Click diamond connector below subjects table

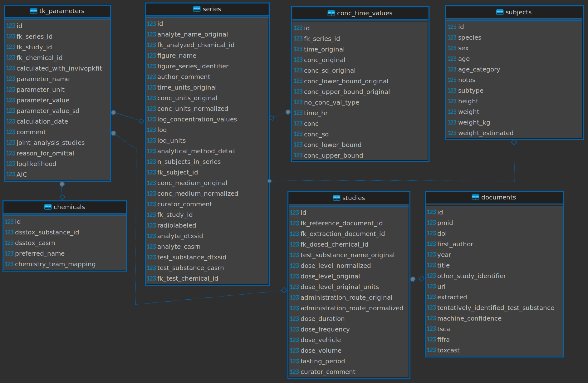(x=514, y=142)
